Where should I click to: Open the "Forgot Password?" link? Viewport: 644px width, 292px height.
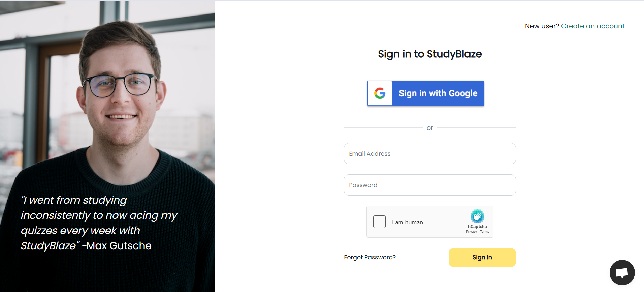(x=369, y=257)
